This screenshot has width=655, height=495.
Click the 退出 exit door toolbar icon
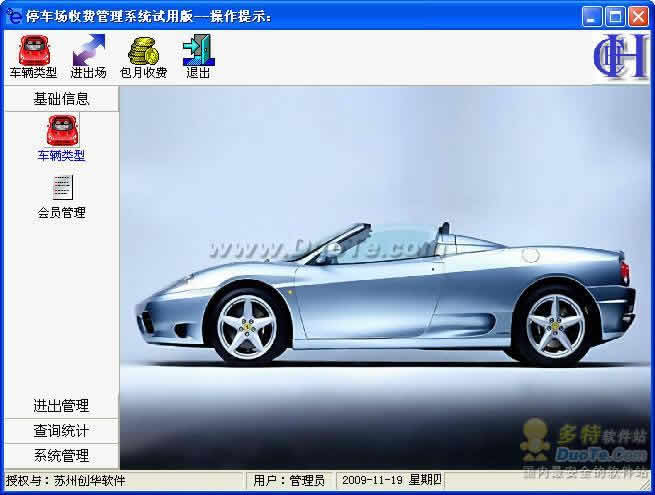point(198,50)
